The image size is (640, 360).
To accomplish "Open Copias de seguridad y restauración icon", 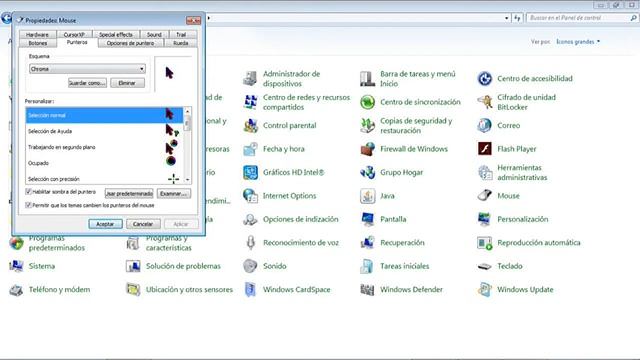I will tap(367, 126).
